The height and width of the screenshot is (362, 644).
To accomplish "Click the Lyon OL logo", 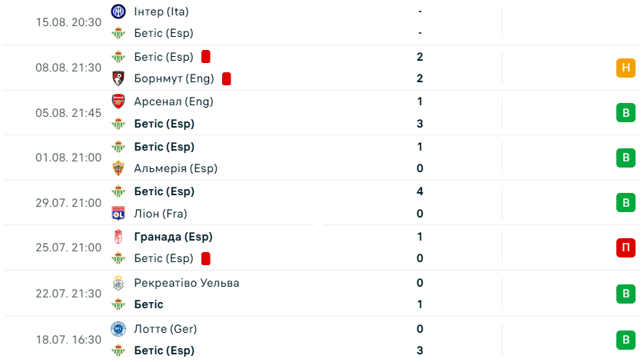I will click(118, 213).
